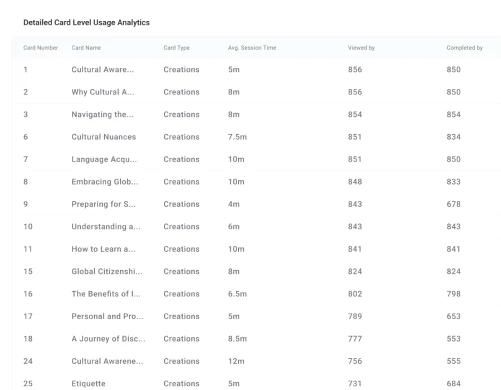The height and width of the screenshot is (390, 501).
Task: Click the '8.5m' session time value
Action: pos(237,339)
